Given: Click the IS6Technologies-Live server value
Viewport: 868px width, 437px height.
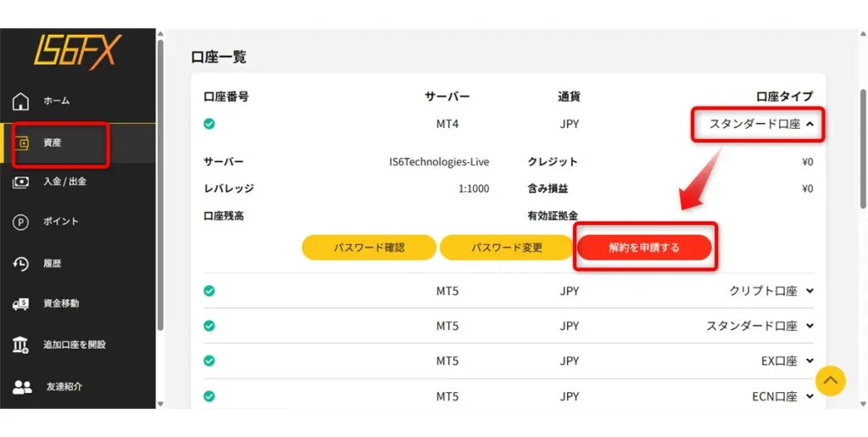Looking at the screenshot, I should 440,162.
